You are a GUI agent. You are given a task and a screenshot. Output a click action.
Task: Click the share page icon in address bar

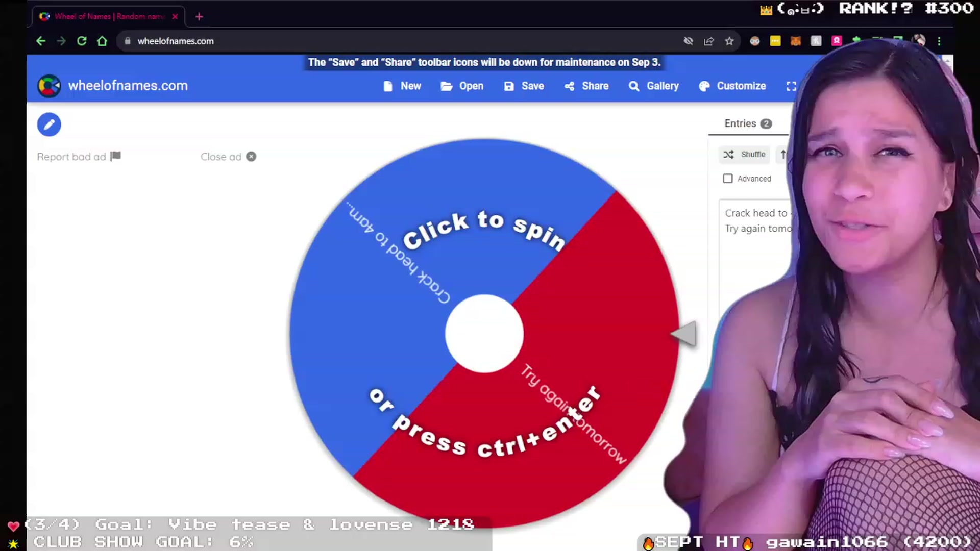(708, 41)
